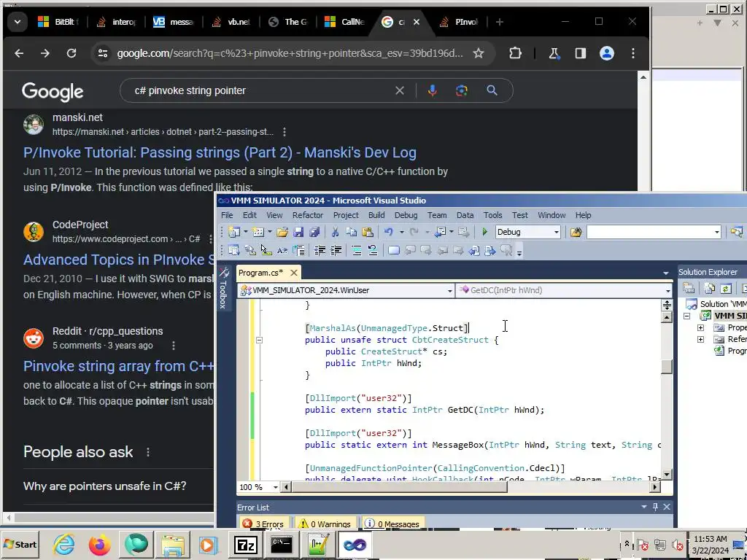Open Google Lens image search
The image size is (747, 560).
[x=462, y=90]
